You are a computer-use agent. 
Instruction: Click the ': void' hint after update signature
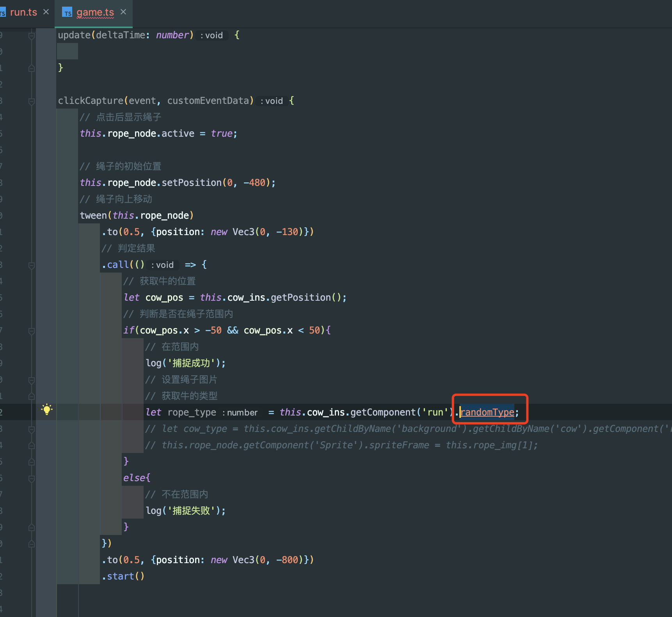pos(212,35)
